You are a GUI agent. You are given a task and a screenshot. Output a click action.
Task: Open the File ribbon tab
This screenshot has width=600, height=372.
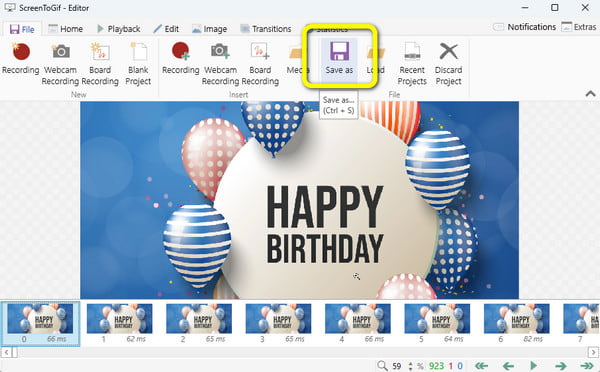tap(22, 29)
